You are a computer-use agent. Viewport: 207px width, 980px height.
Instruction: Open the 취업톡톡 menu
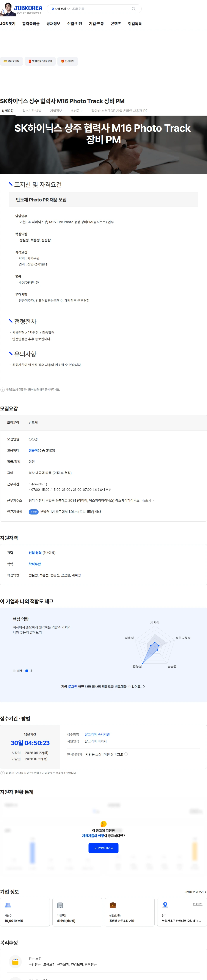135,24
